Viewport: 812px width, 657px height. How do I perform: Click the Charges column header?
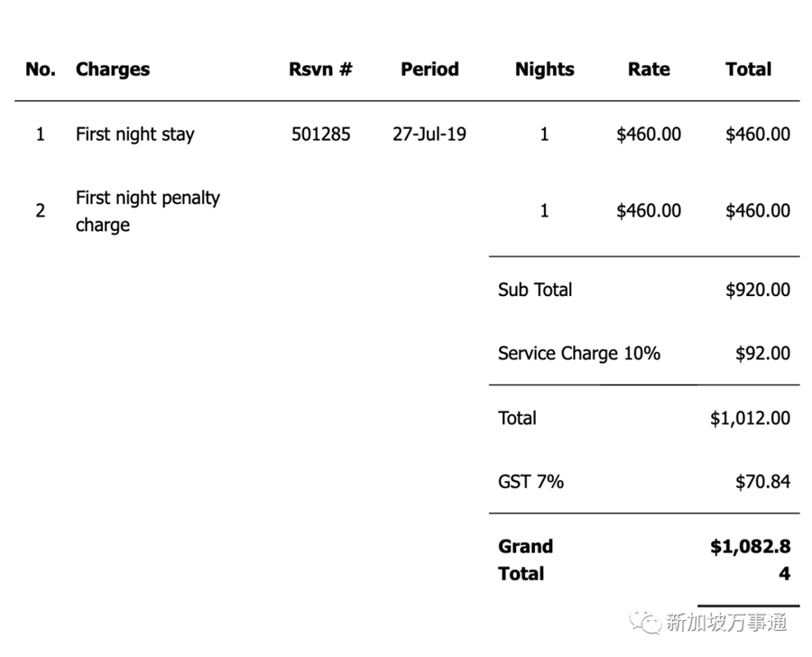113,69
